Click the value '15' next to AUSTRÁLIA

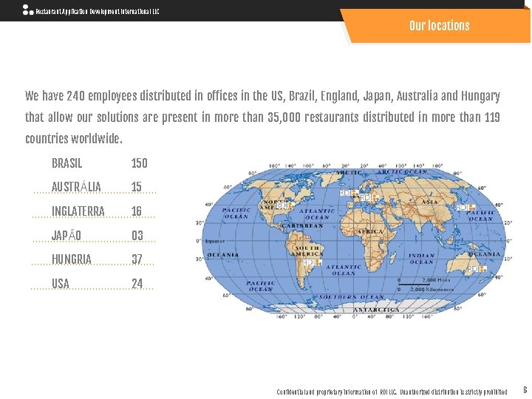137,187
